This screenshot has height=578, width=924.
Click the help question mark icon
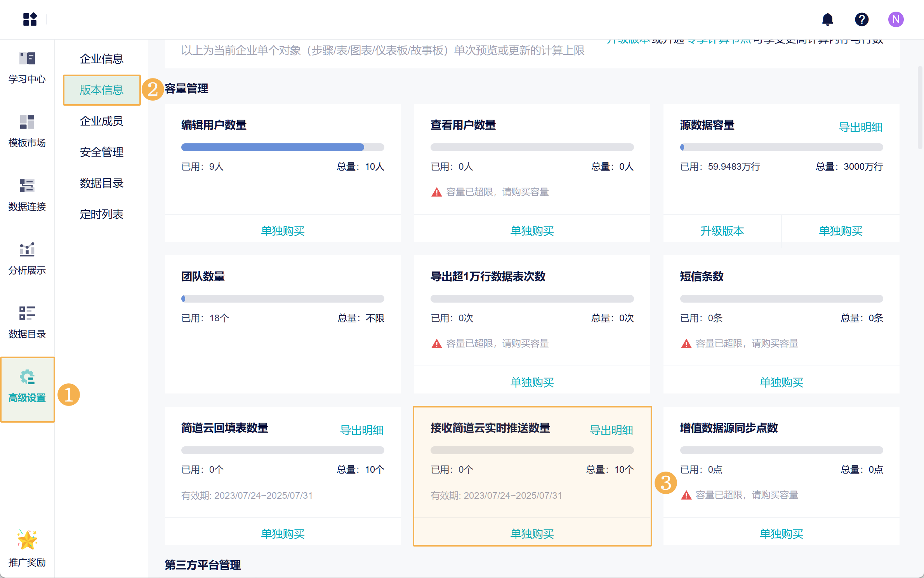click(861, 19)
